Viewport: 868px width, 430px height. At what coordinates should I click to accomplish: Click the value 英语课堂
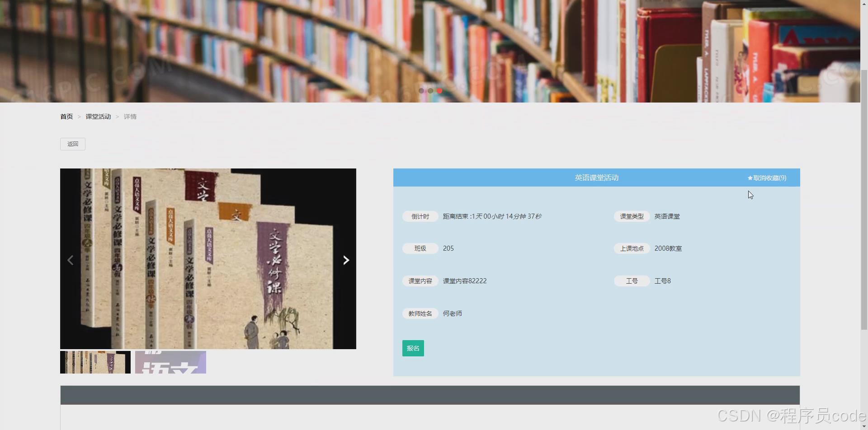click(x=667, y=216)
